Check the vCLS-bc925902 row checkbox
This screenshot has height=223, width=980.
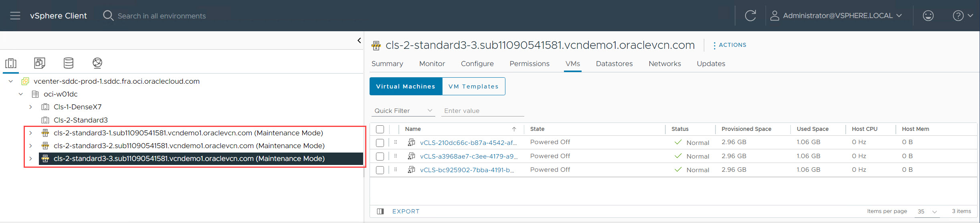coord(380,170)
